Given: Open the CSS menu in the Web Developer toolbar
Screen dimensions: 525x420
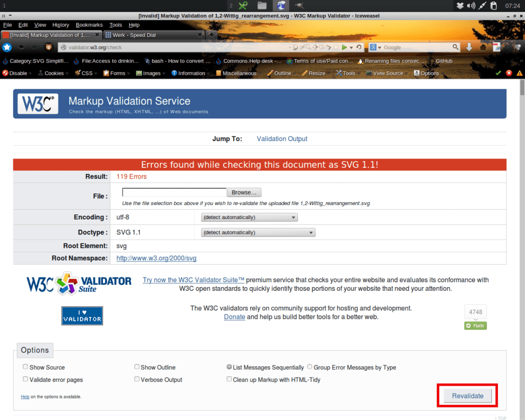Looking at the screenshot, I should 85,73.
